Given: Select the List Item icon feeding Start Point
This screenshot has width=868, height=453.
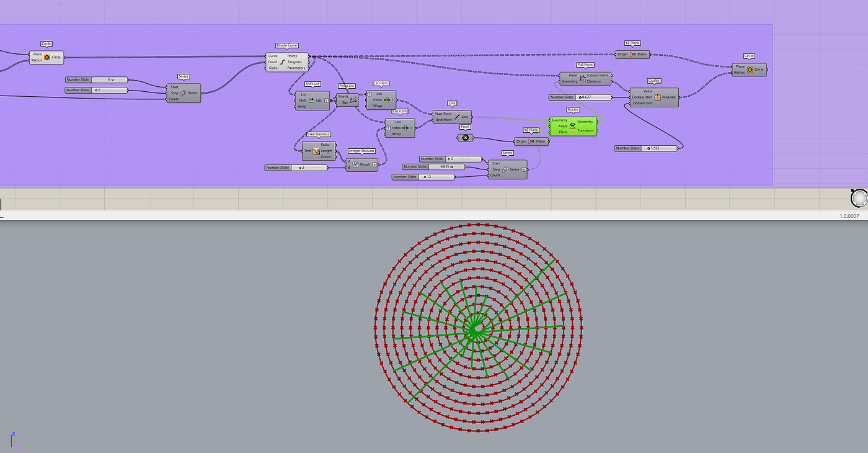Looking at the screenshot, I should click(x=387, y=100).
